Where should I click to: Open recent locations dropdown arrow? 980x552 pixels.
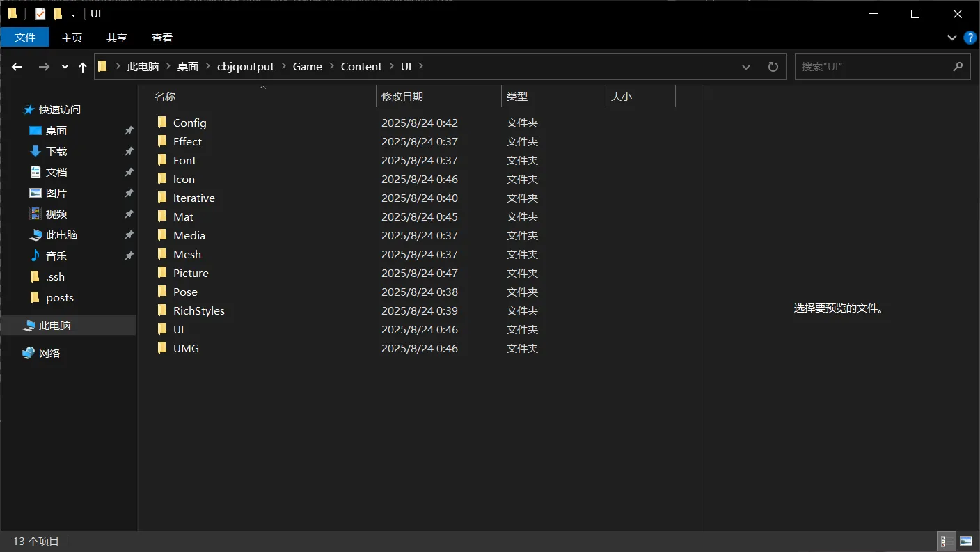pos(65,67)
